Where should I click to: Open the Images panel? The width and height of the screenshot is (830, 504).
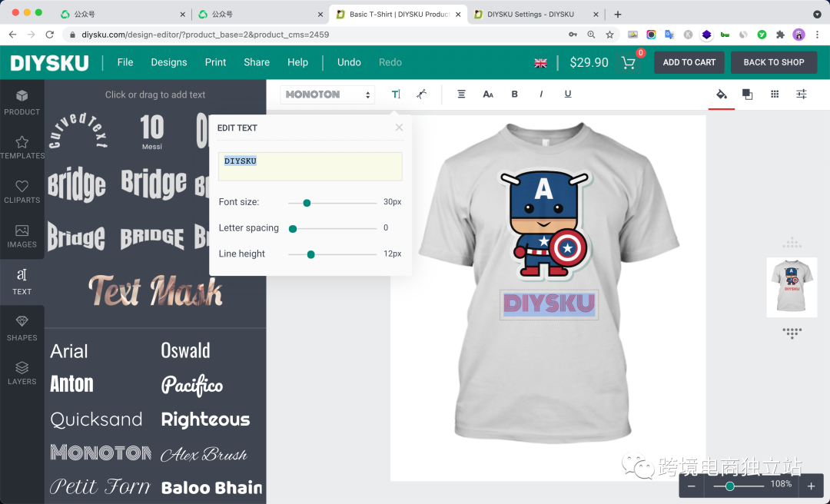[x=22, y=236]
